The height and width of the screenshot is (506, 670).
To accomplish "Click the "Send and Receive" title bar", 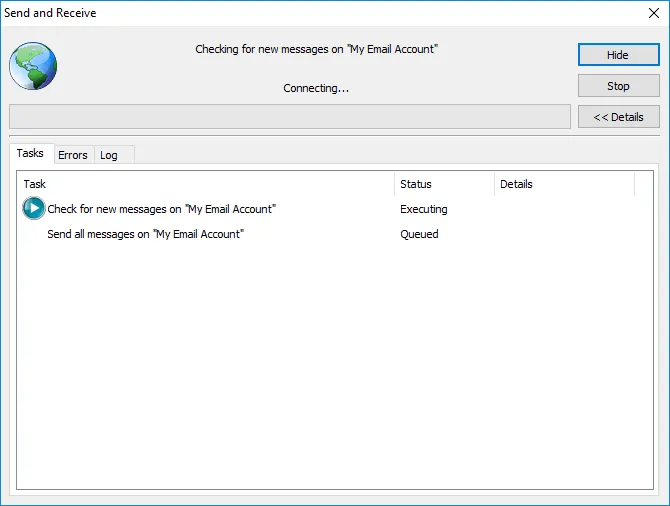I will point(300,13).
